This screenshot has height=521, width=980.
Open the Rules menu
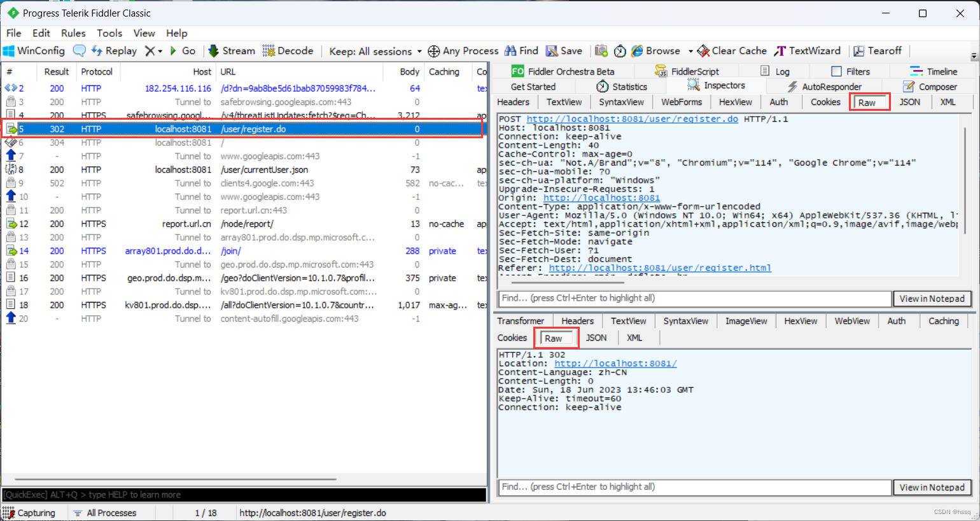(x=73, y=33)
